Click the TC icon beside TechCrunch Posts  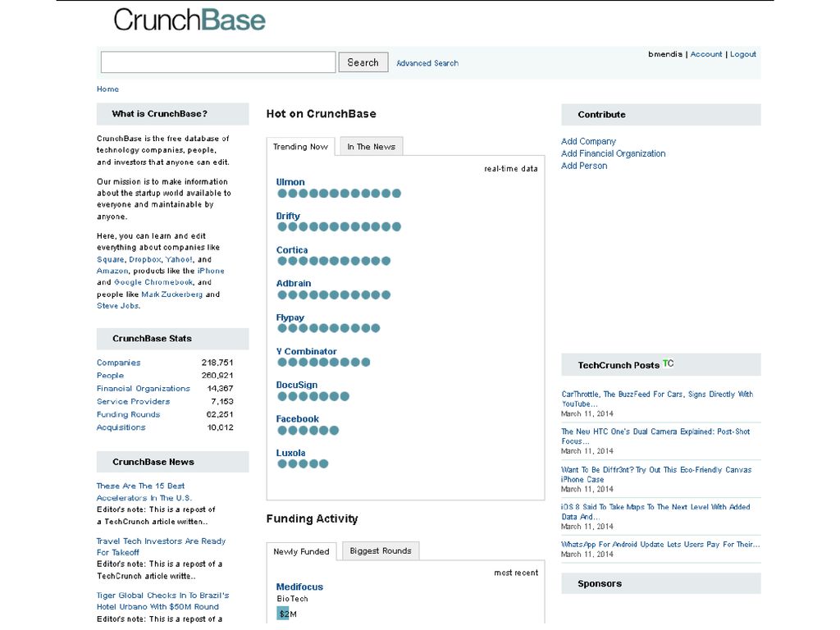click(668, 363)
